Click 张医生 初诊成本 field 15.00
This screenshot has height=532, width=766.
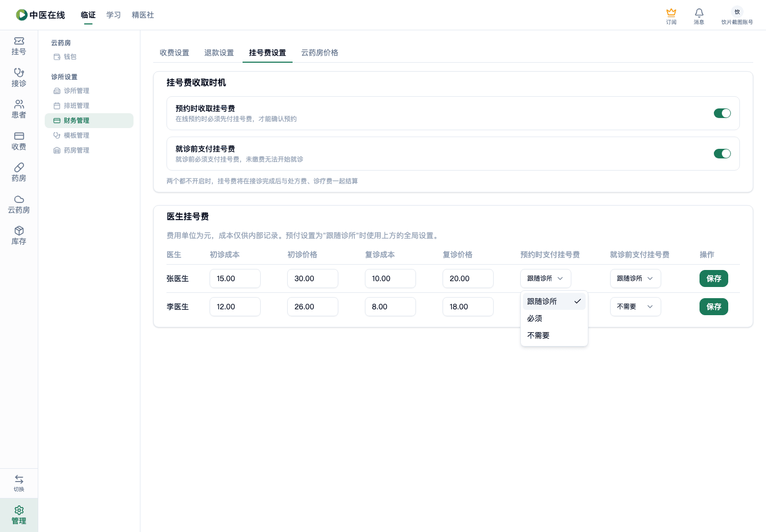(x=235, y=278)
